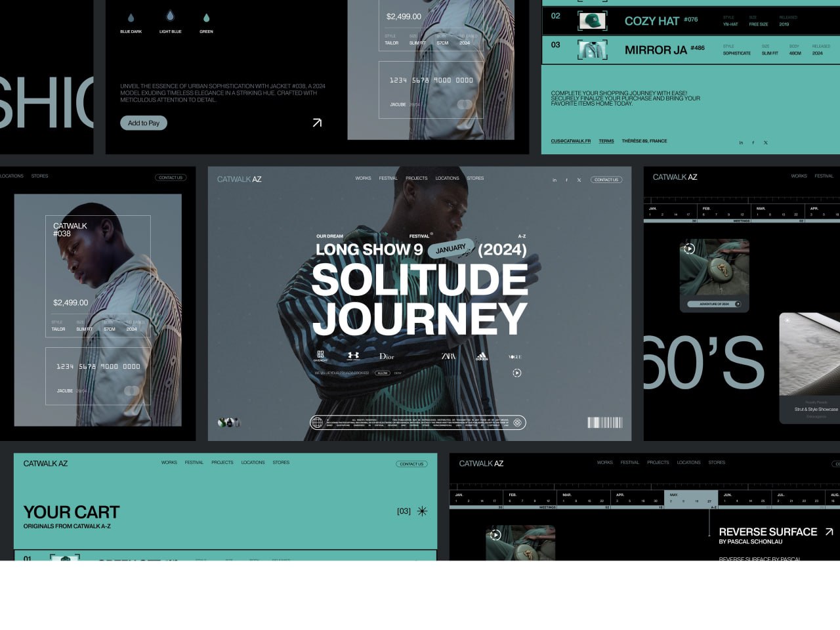Click the arrow beside Reverse Surface

tap(829, 532)
